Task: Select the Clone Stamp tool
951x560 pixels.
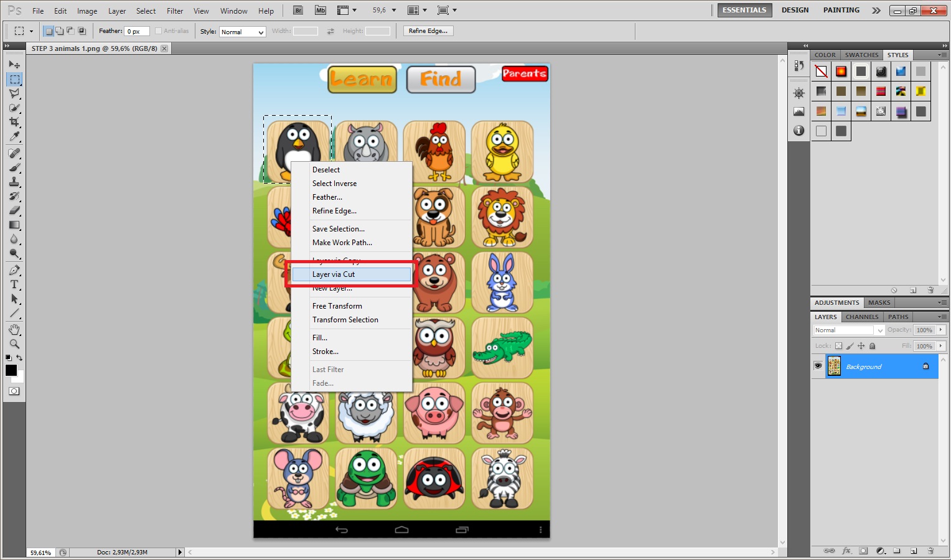Action: [14, 182]
